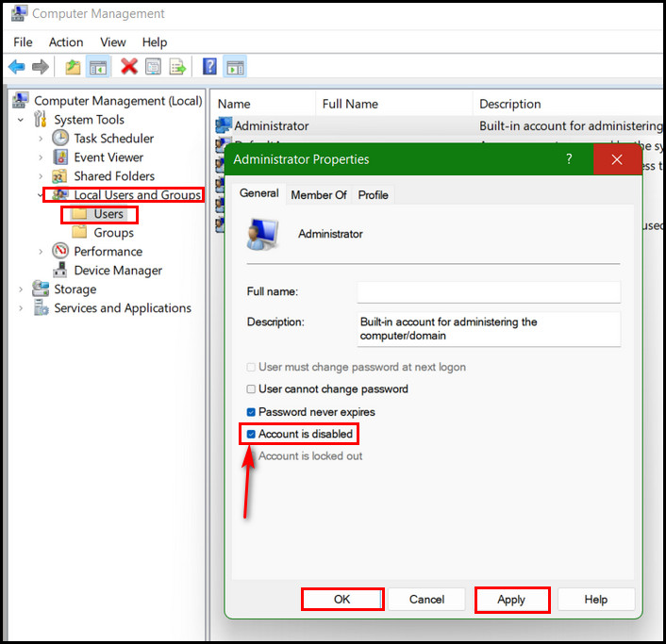This screenshot has width=666, height=644.
Task: Click the Groups folder icon
Action: tap(79, 232)
